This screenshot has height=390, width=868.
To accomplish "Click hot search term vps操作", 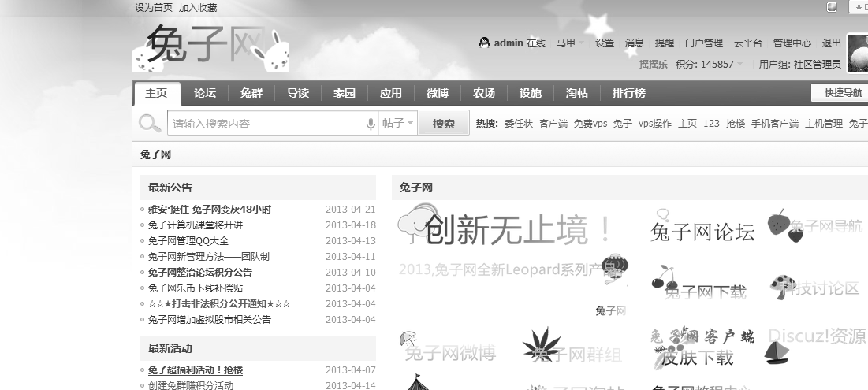I will (x=655, y=124).
